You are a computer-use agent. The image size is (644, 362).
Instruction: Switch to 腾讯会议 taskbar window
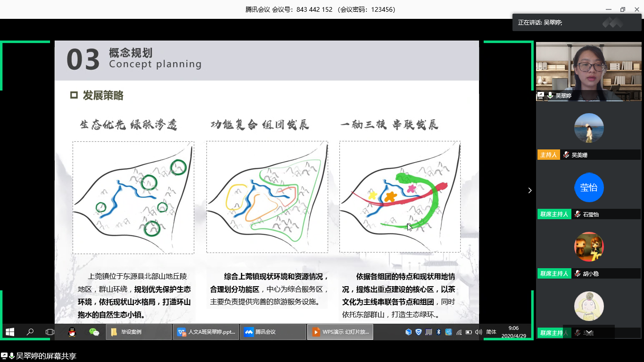click(x=273, y=332)
